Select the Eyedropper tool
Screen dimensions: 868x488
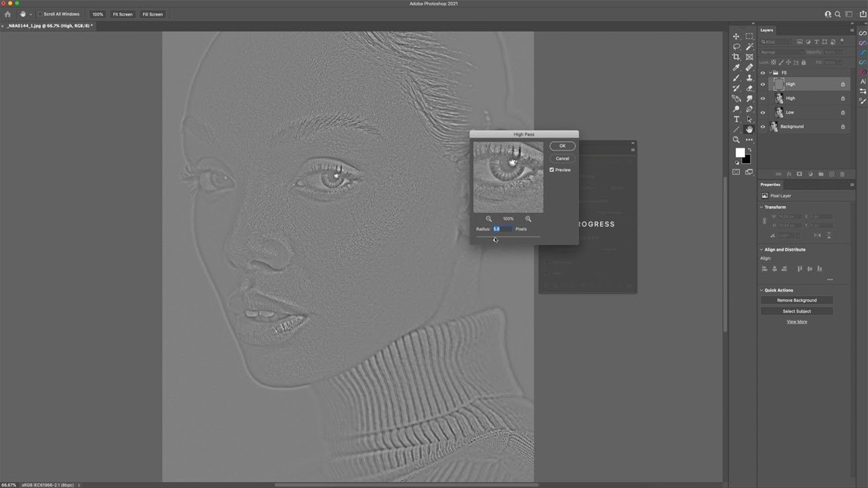point(736,68)
